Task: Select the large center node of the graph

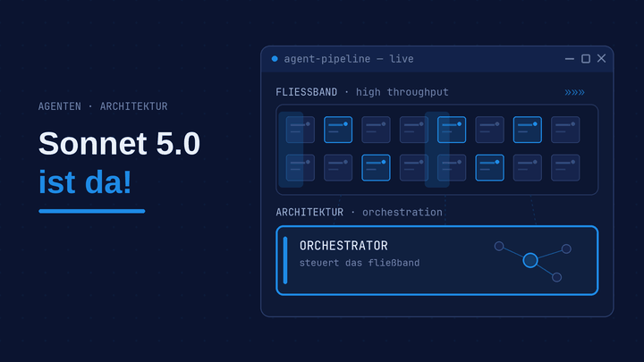Action: click(x=530, y=260)
